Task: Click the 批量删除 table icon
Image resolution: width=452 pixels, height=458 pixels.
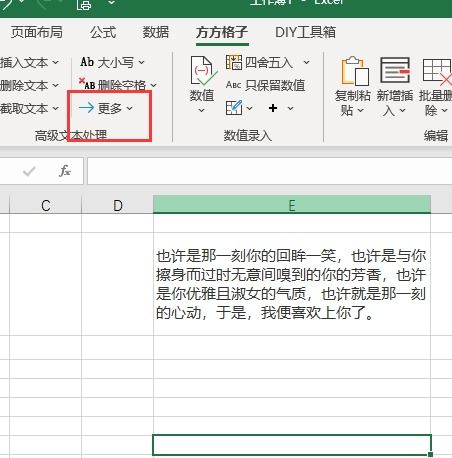Action: [437, 71]
